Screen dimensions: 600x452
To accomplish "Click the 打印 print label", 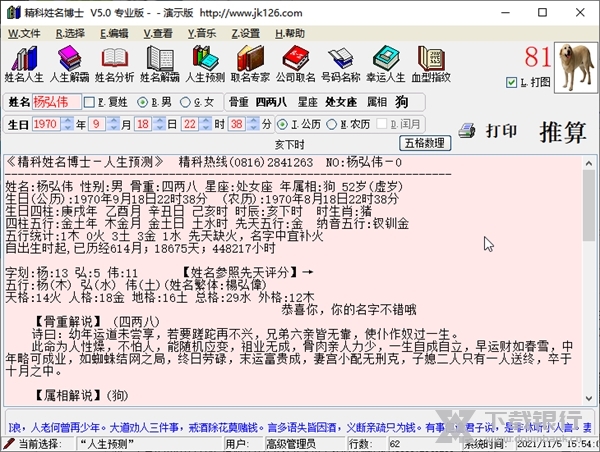I will click(501, 131).
